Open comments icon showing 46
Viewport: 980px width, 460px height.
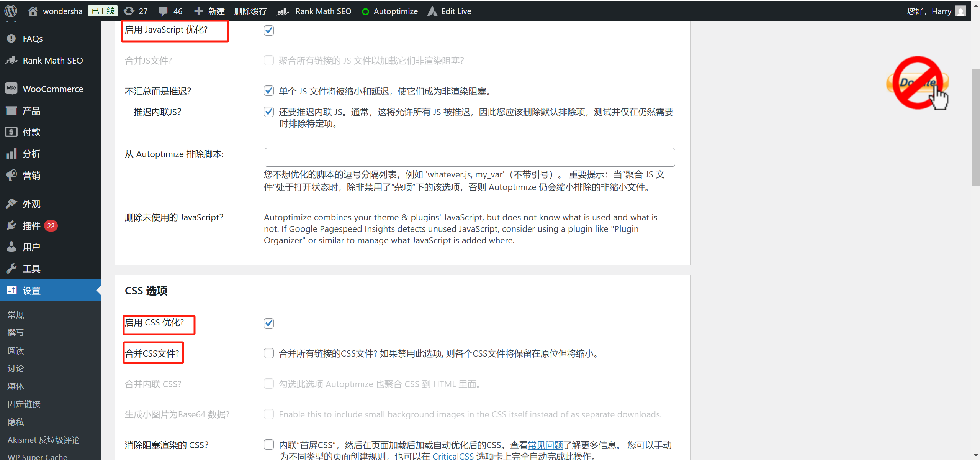[x=170, y=11]
